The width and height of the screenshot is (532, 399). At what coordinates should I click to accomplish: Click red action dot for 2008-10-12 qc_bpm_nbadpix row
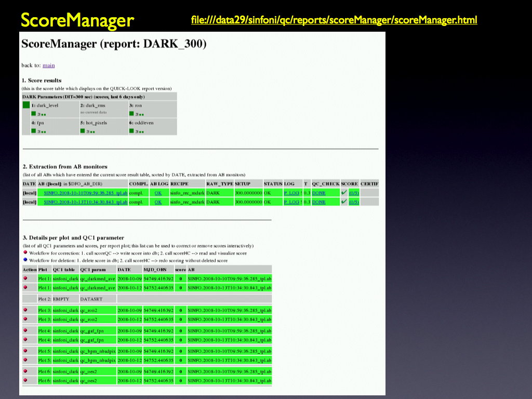(x=25, y=360)
